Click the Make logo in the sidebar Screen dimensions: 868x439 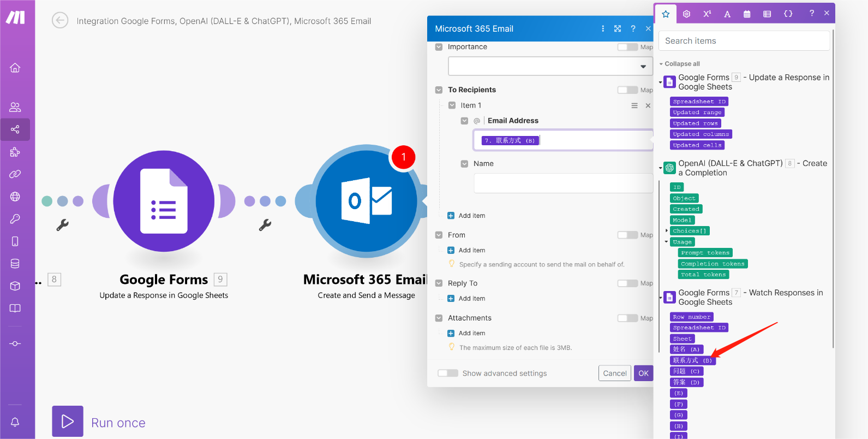[x=15, y=17]
